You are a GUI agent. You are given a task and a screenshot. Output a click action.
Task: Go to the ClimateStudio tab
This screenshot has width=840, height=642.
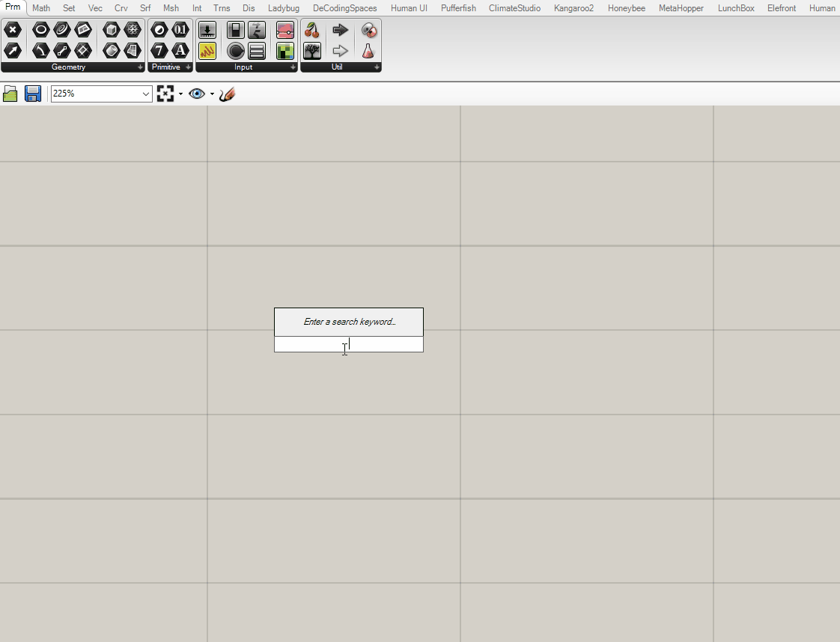coord(515,8)
